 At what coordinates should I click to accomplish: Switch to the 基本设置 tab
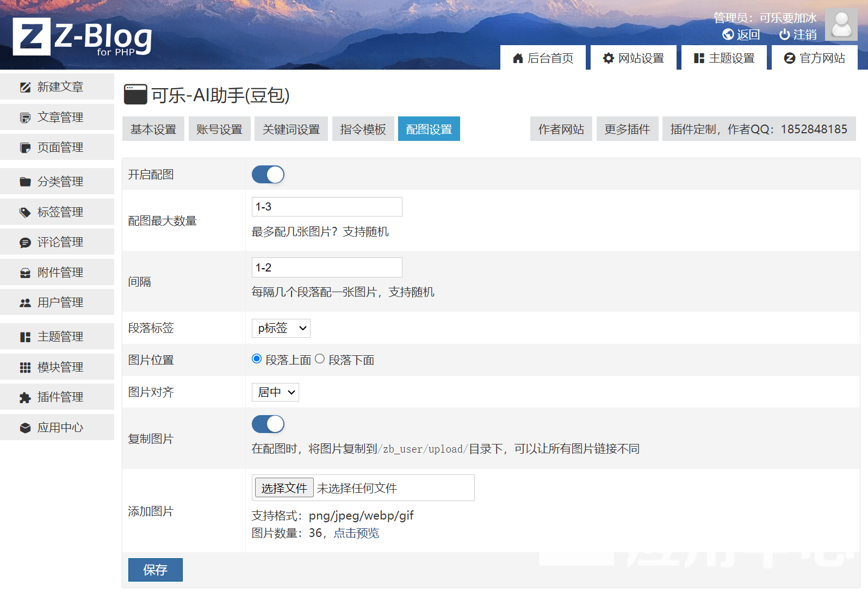[153, 129]
